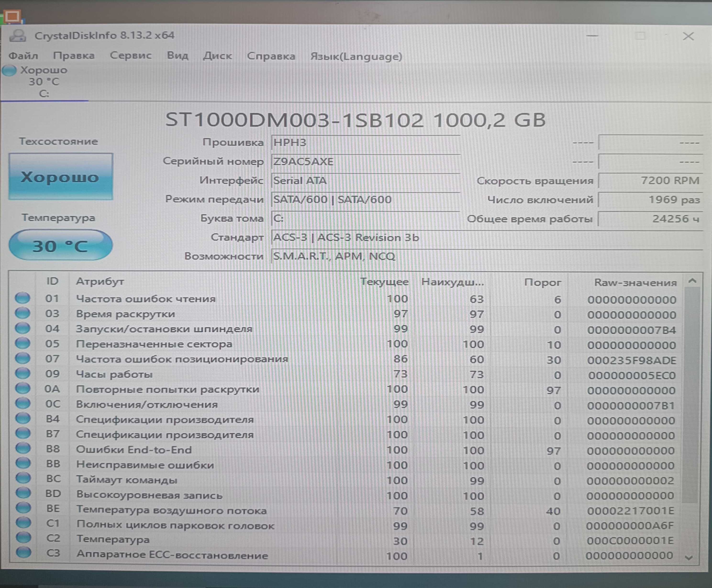Click scrollbar up arrow in attribute list

[692, 281]
